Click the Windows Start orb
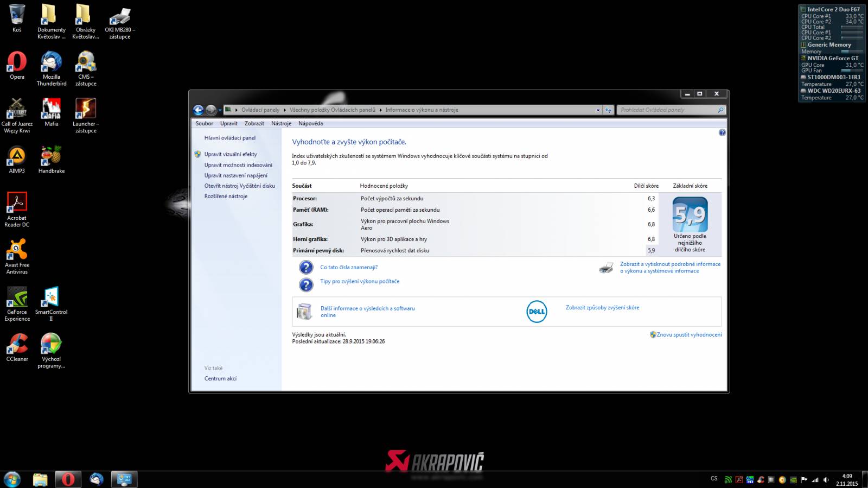This screenshot has width=868, height=488. point(12,479)
